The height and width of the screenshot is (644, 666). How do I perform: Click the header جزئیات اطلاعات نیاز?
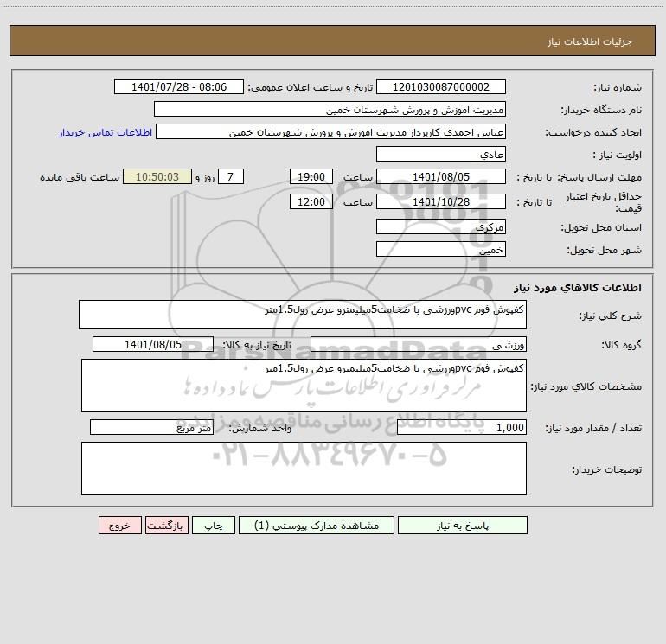(590, 41)
